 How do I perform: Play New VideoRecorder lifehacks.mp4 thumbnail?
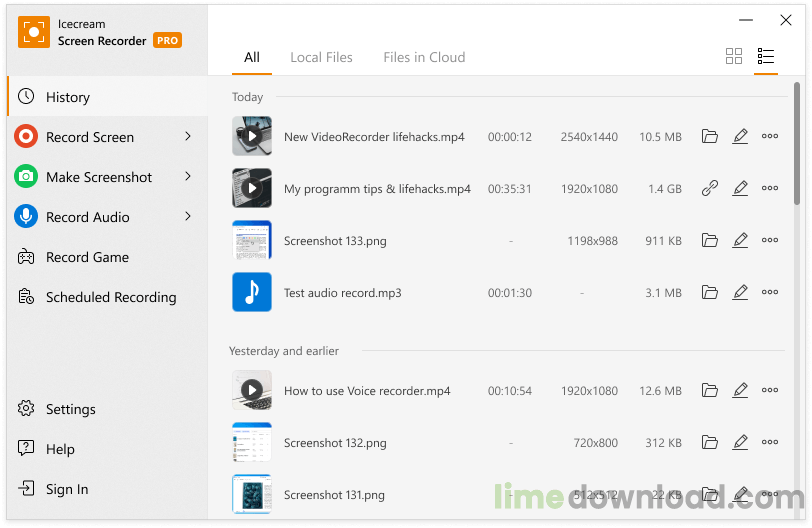[x=252, y=136]
